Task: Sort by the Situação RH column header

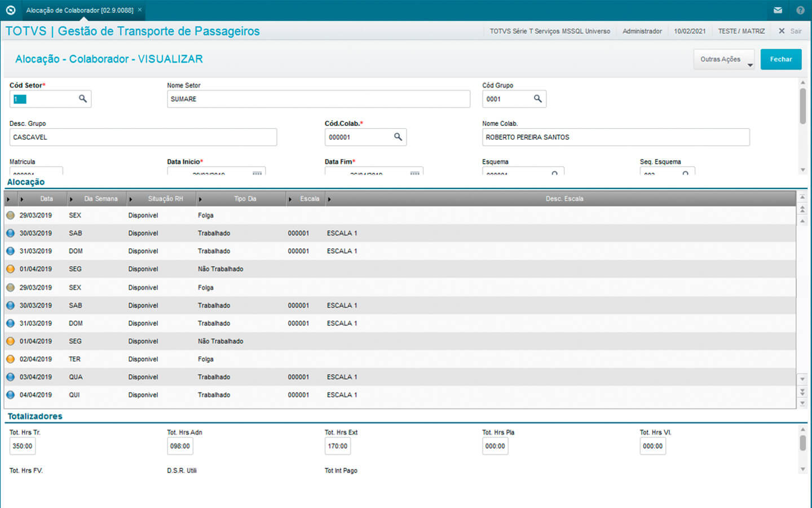Action: tap(165, 199)
